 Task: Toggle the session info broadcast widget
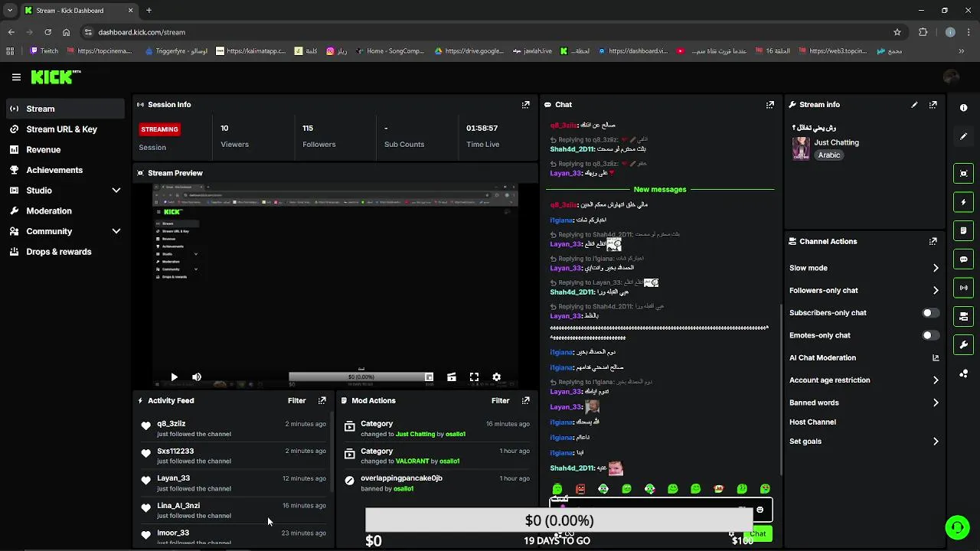[964, 288]
